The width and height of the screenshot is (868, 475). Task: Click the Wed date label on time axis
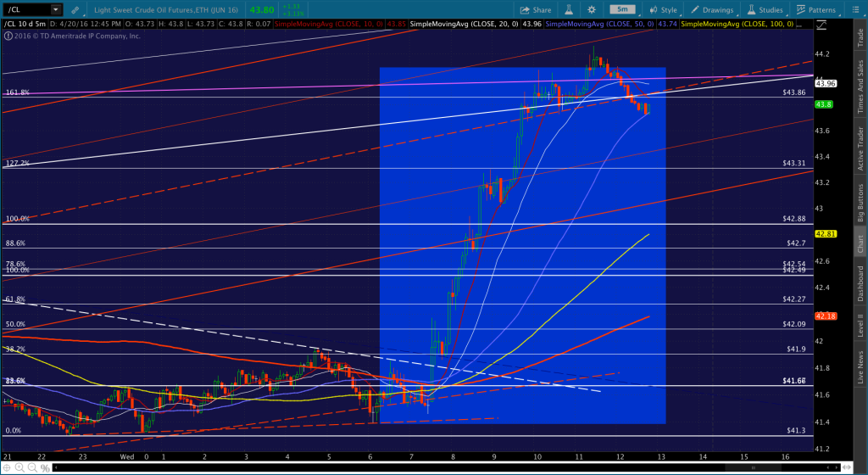[127, 456]
